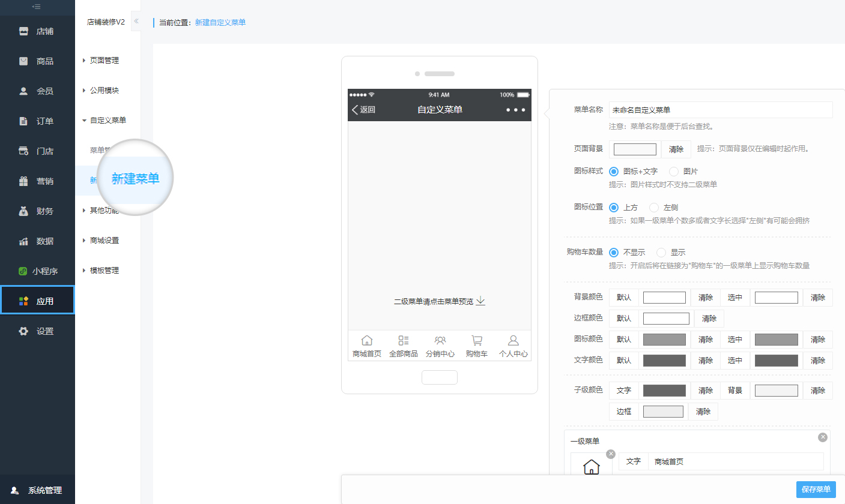The image size is (845, 504).
Task: Select the 图片 icon style radio
Action: [x=674, y=171]
